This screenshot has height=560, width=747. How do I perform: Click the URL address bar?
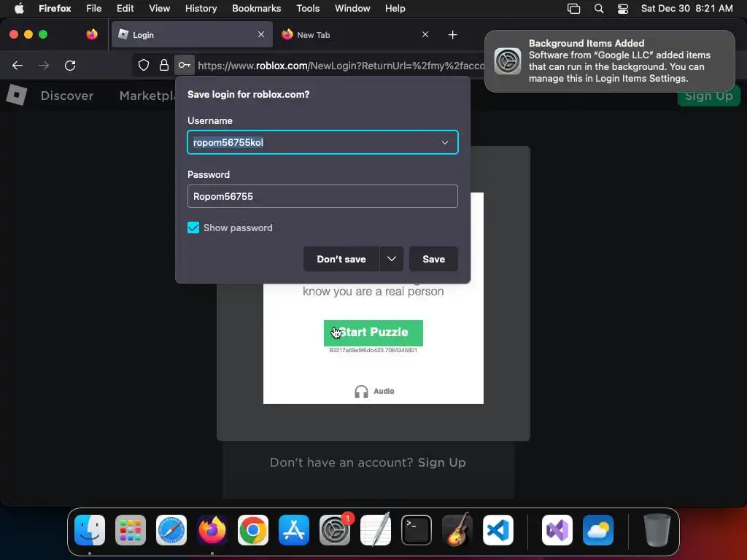(341, 66)
